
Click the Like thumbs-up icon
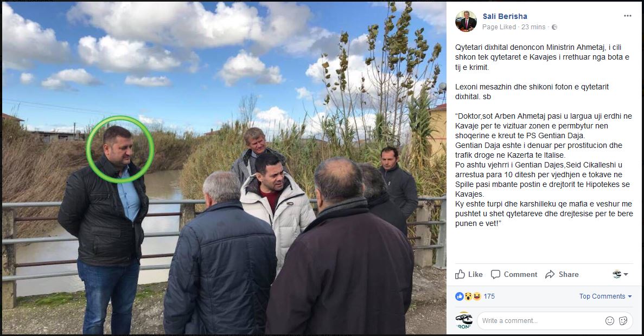[x=460, y=274]
